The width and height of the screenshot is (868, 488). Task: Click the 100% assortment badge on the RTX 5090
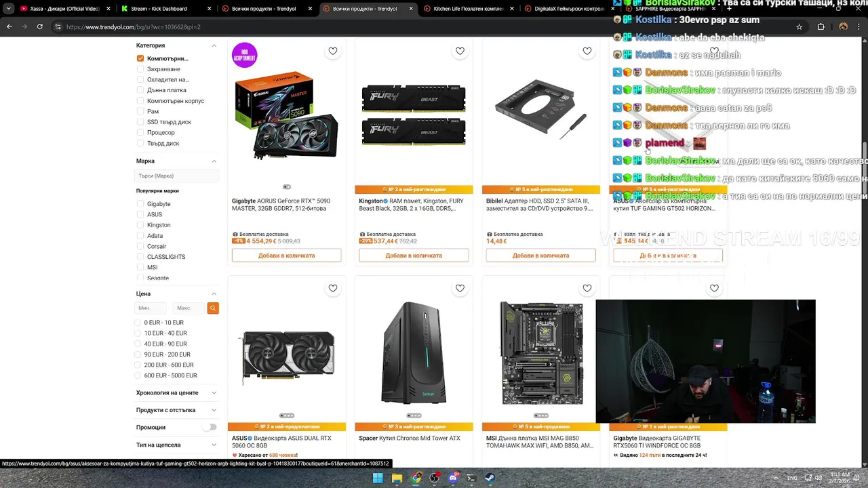(244, 55)
